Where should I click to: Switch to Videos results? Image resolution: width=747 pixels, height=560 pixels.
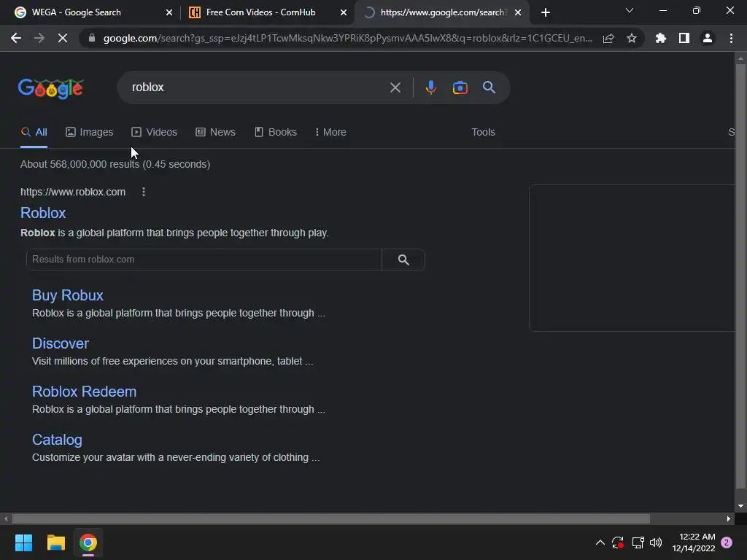[x=155, y=133]
